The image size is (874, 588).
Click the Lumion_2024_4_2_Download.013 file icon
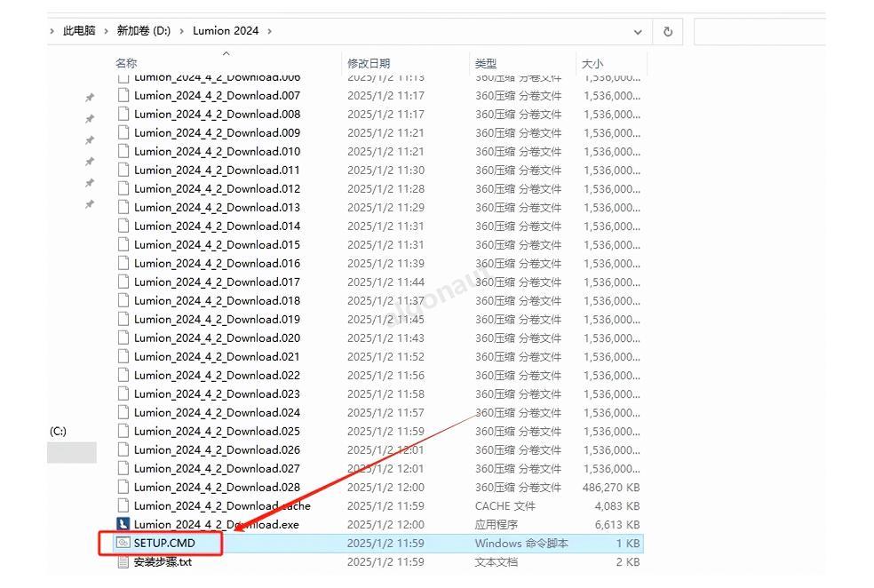(123, 207)
